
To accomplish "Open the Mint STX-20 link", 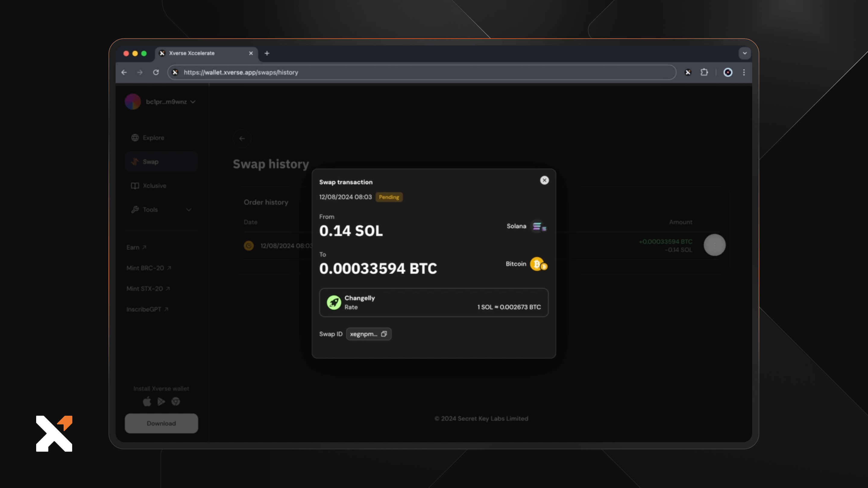I will click(x=148, y=289).
